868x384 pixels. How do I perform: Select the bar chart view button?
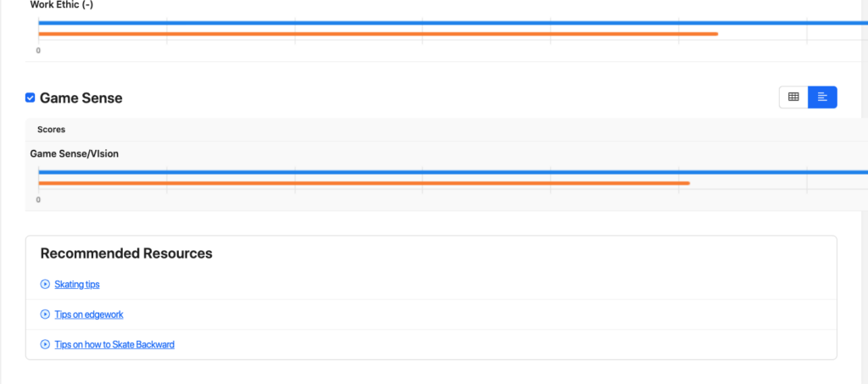pos(822,97)
